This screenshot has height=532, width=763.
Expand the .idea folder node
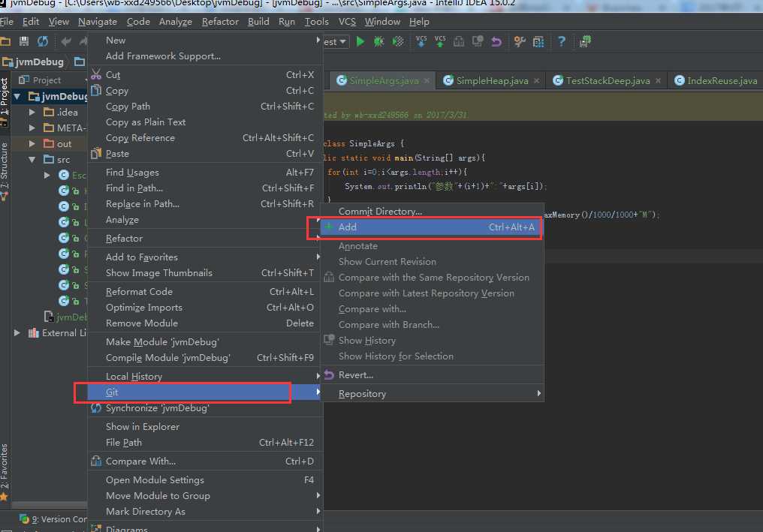tap(32, 112)
